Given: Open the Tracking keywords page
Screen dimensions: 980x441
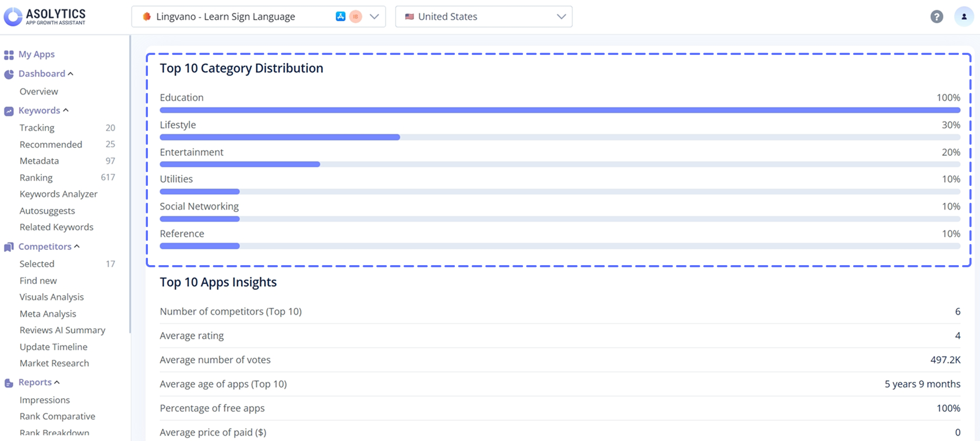Looking at the screenshot, I should pyautogui.click(x=37, y=128).
